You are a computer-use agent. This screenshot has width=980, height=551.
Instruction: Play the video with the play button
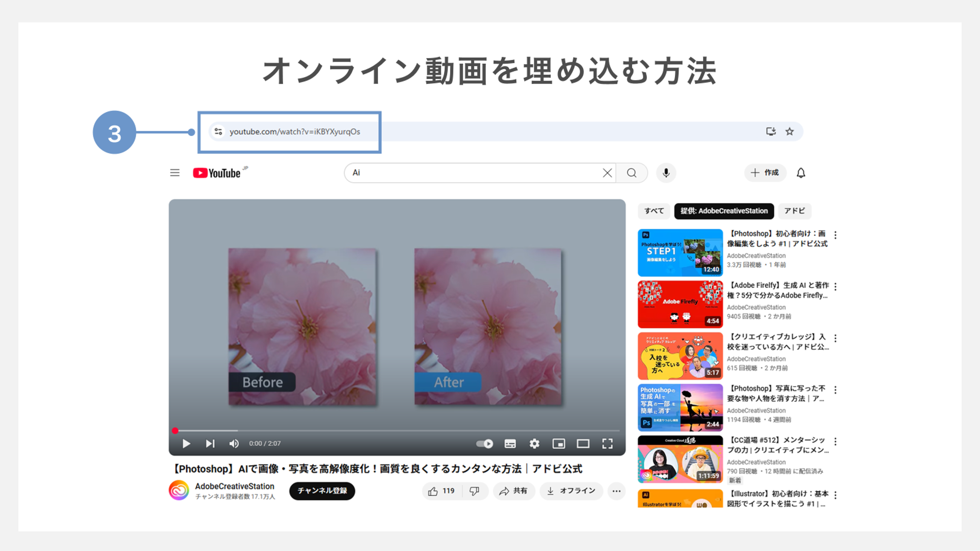click(x=186, y=443)
